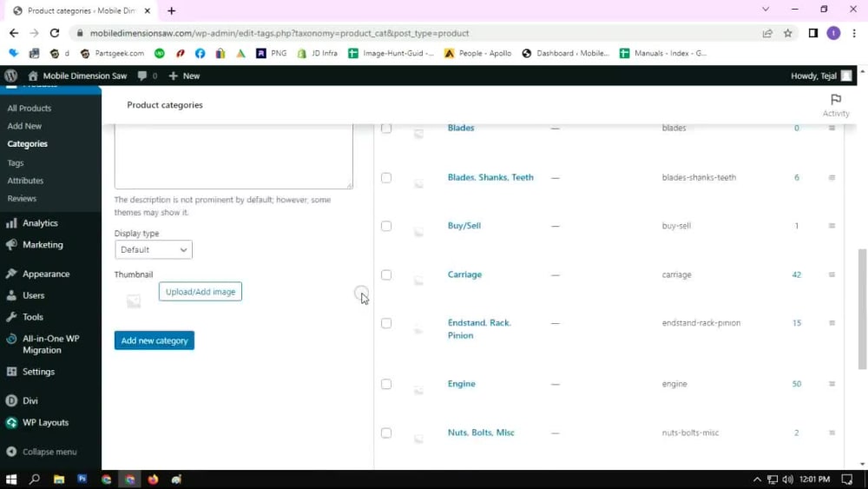
Task: Collapse the admin sidebar menu
Action: click(x=49, y=452)
